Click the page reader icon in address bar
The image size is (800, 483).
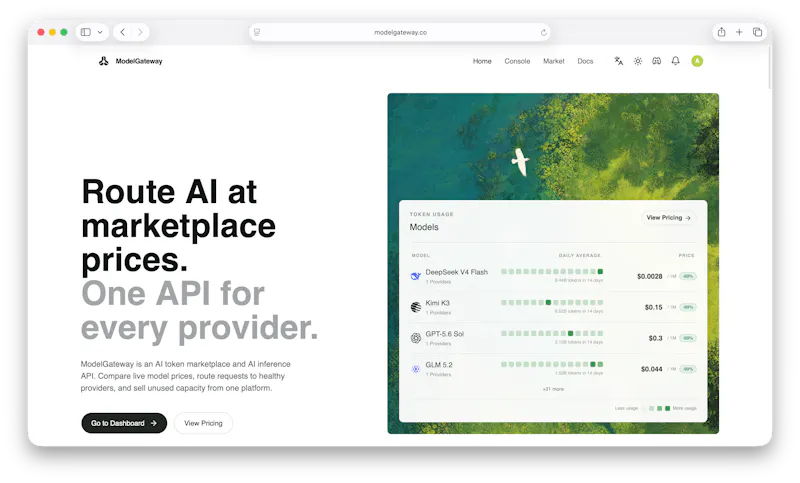[257, 32]
